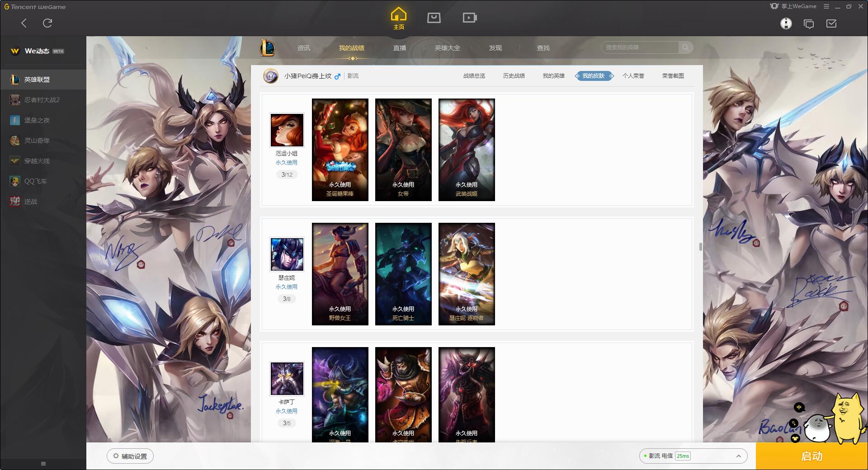Open the 野兽女王 skin card

[x=340, y=274]
